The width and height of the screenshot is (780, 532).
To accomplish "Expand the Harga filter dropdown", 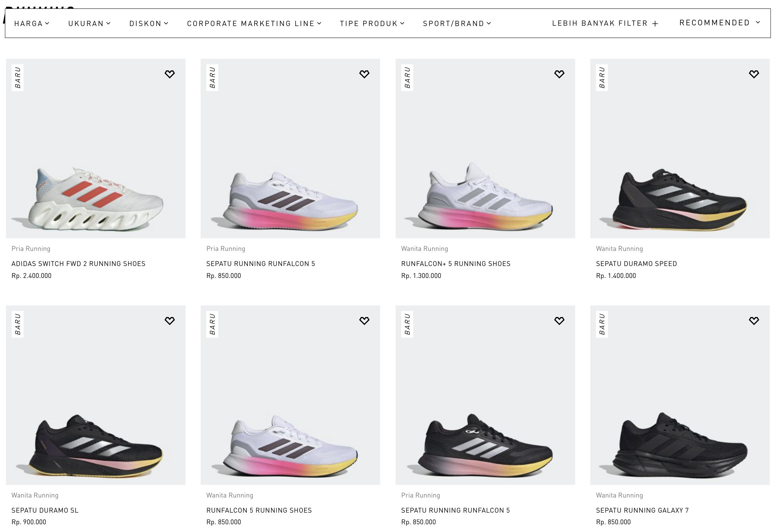I will (x=32, y=24).
